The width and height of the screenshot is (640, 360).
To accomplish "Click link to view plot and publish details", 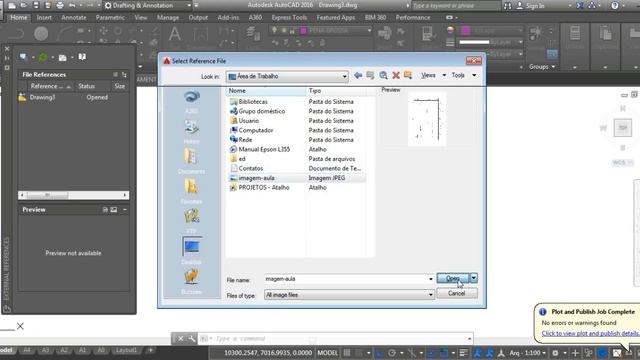I will click(591, 333).
